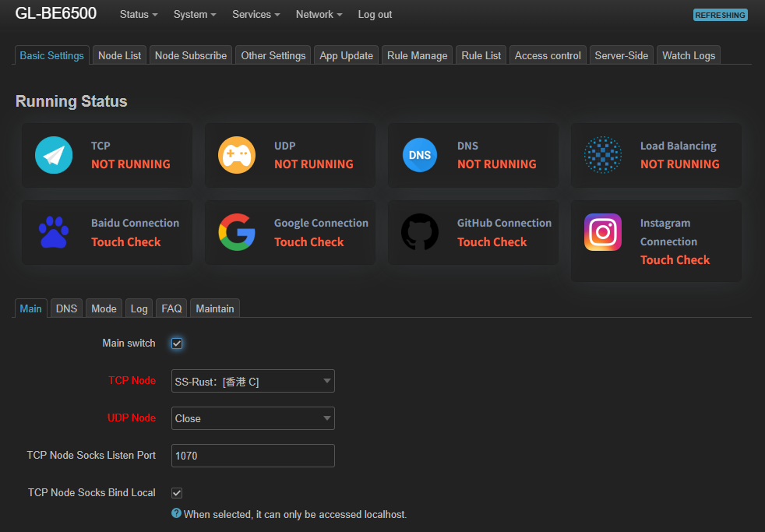Switch to the Node List tab
This screenshot has width=765, height=532.
[120, 55]
